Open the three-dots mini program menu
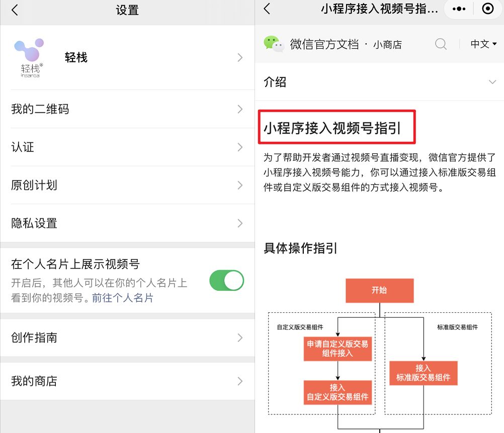Image resolution: width=504 pixels, height=433 pixels. click(x=459, y=9)
